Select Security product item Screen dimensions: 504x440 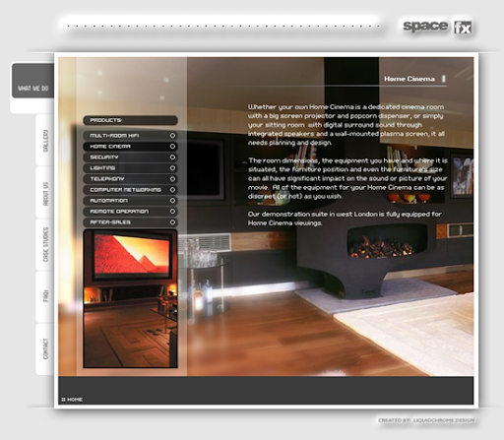click(130, 157)
